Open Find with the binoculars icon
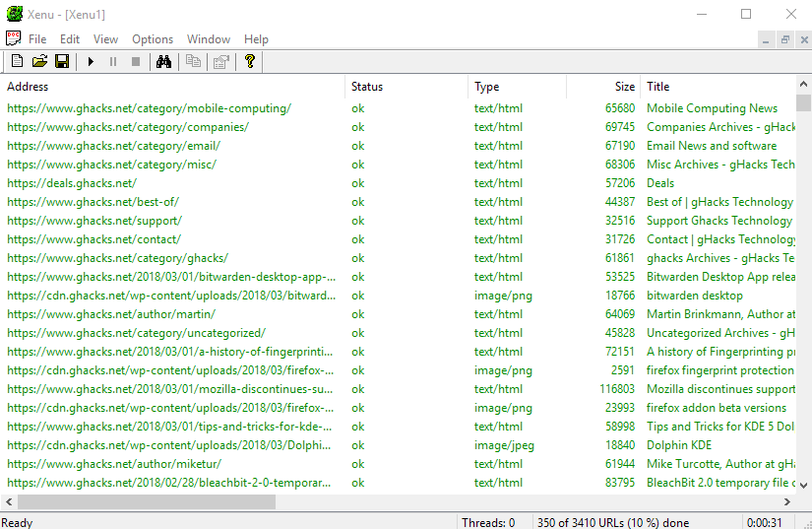812x529 pixels. coord(163,62)
